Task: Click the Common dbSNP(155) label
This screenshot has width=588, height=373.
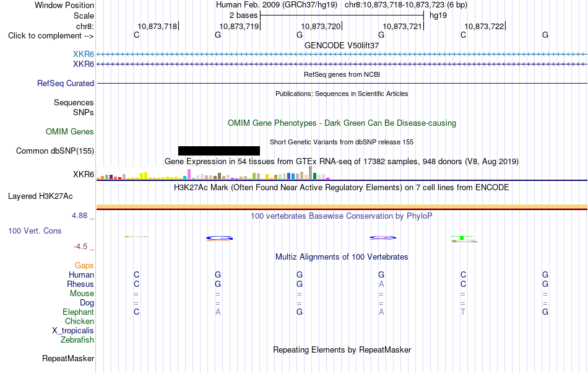Action: coord(55,151)
